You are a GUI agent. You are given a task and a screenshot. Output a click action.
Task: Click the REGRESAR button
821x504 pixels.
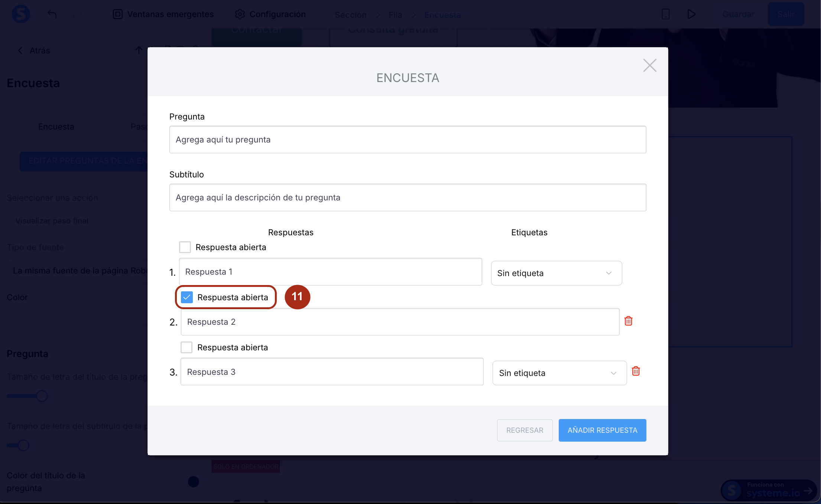(x=525, y=430)
